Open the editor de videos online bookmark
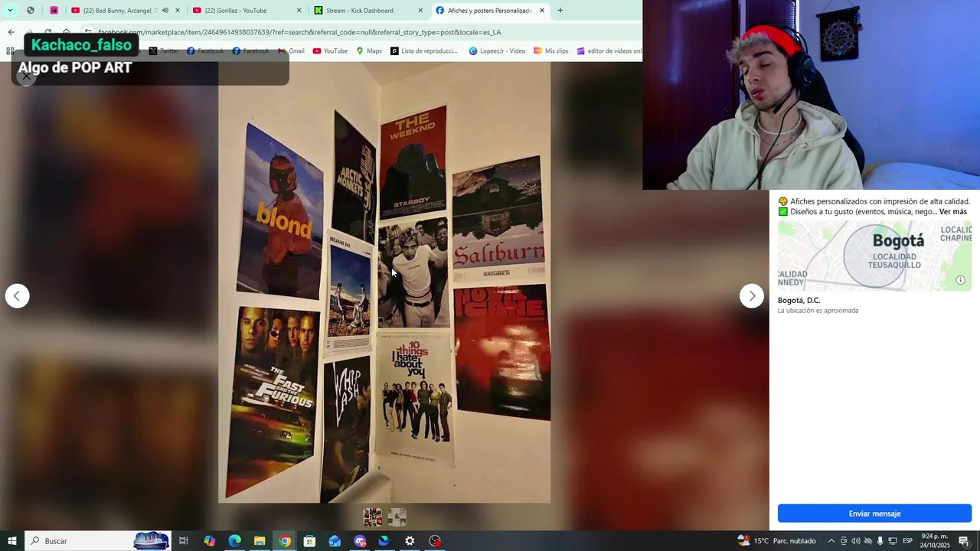The image size is (980, 551). click(x=609, y=51)
